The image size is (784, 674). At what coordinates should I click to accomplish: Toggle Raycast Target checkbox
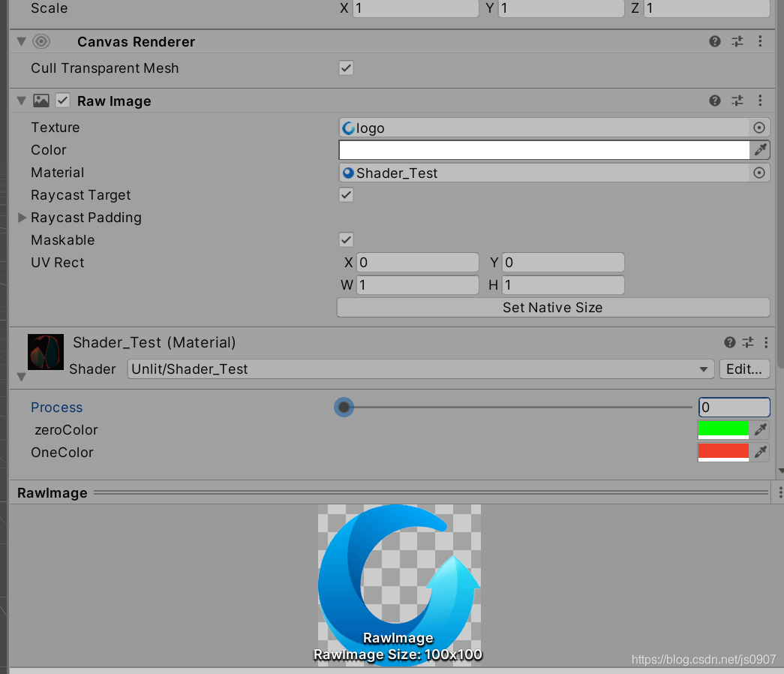pyautogui.click(x=346, y=194)
